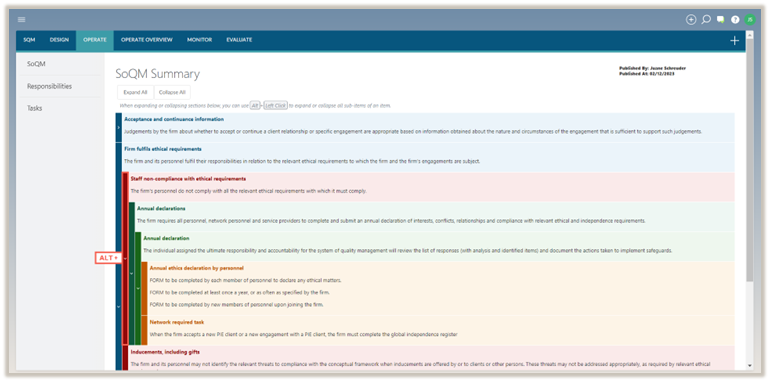Click the scrollbar down arrow

tap(749, 366)
